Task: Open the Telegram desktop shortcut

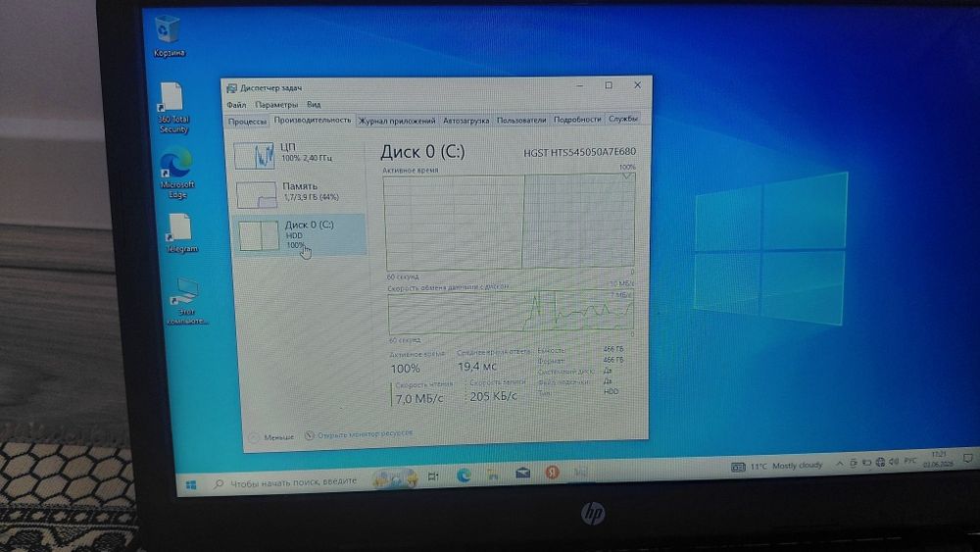Action: [x=180, y=232]
